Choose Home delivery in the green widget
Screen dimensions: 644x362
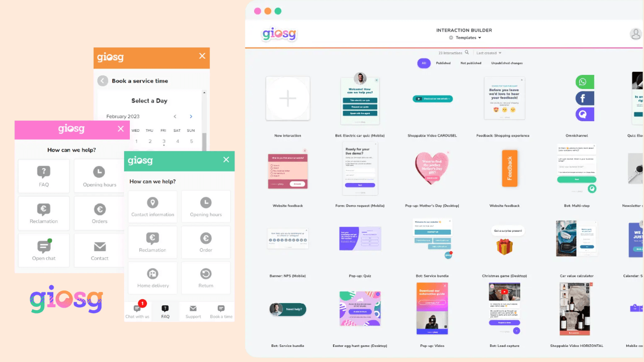click(x=152, y=278)
